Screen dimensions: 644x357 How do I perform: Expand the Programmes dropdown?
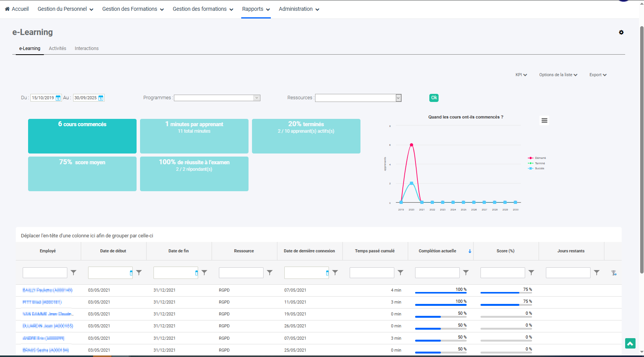[256, 98]
